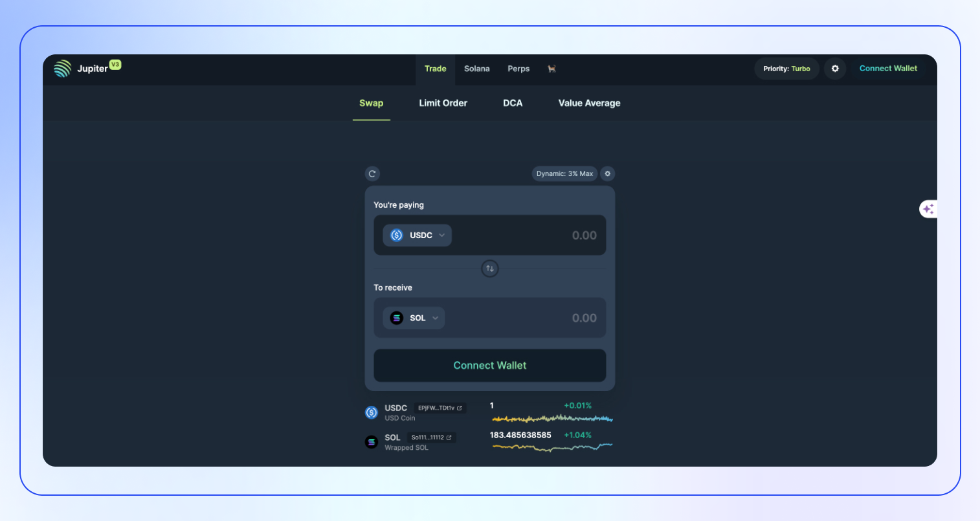
Task: Open slippage settings gear icon
Action: (x=607, y=173)
